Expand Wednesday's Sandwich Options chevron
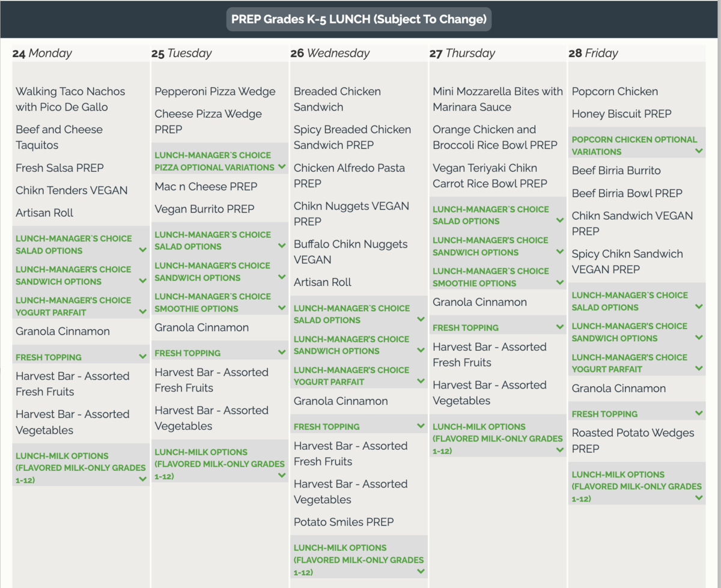Viewport: 721px width, 588px height. (421, 350)
